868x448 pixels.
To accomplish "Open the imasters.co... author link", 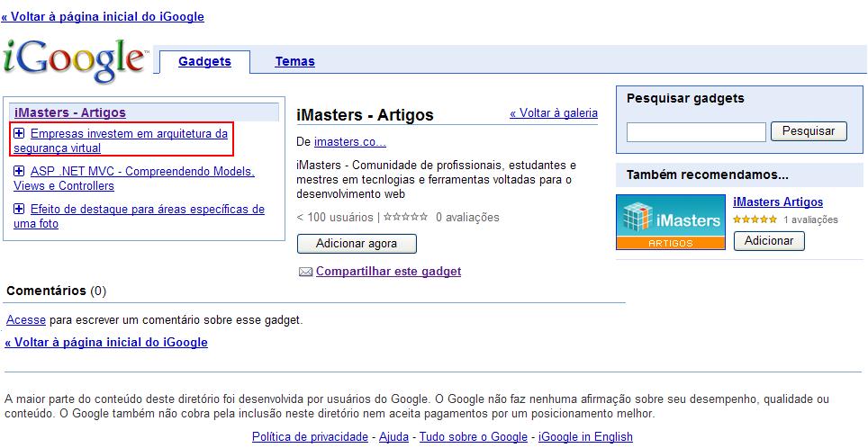I will point(349,141).
